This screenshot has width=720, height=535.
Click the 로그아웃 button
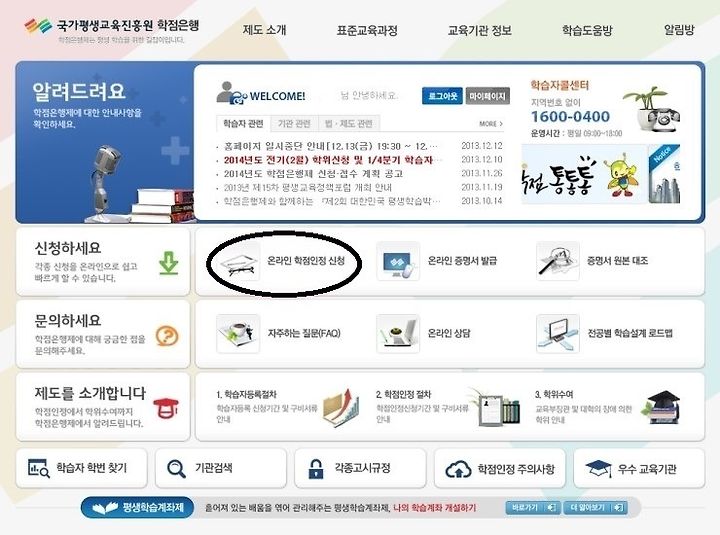(443, 96)
